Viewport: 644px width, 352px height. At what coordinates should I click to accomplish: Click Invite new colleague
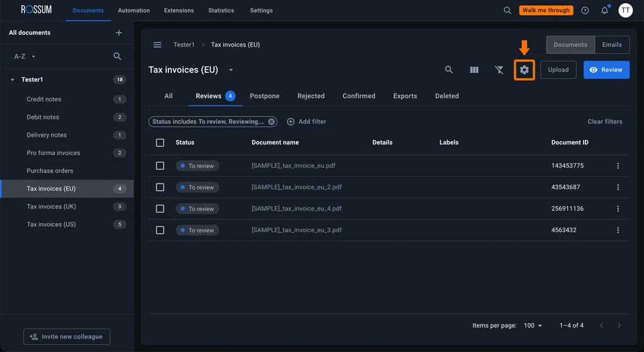pos(67,336)
